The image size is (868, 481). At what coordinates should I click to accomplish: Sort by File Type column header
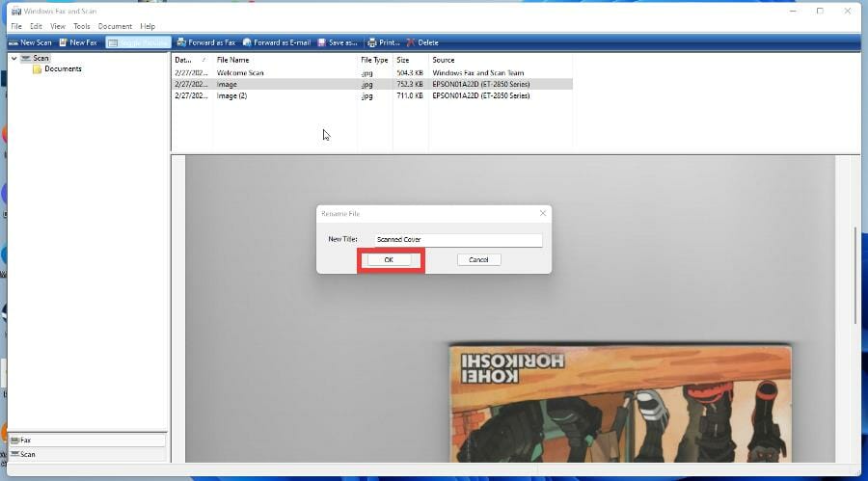point(375,60)
